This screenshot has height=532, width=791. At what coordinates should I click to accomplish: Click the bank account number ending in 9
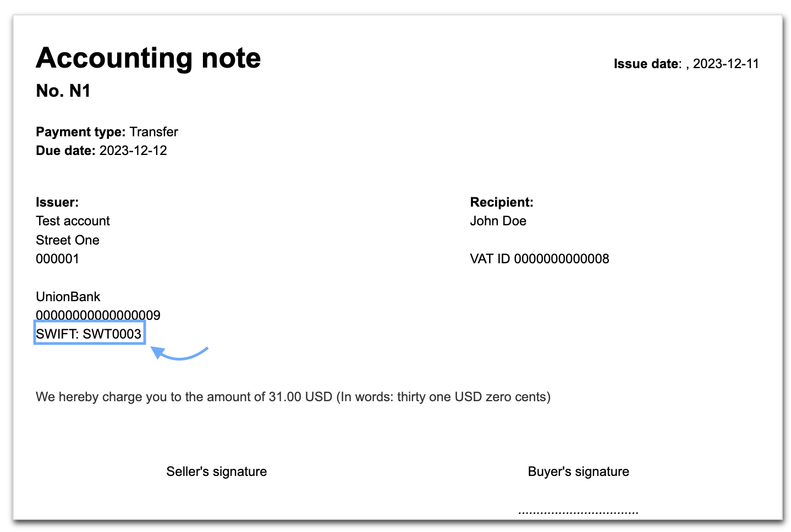pyautogui.click(x=98, y=315)
